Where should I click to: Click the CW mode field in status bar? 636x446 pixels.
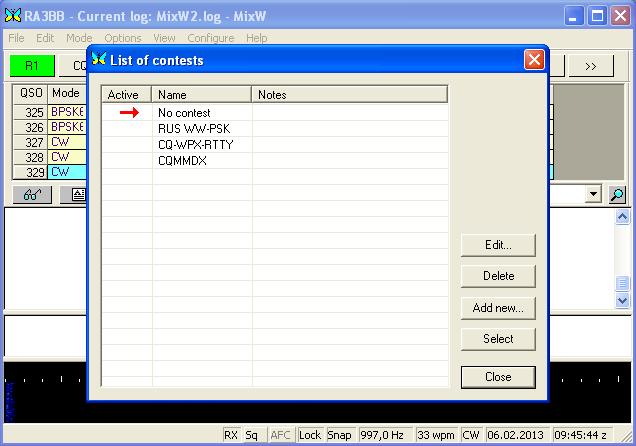[470, 435]
